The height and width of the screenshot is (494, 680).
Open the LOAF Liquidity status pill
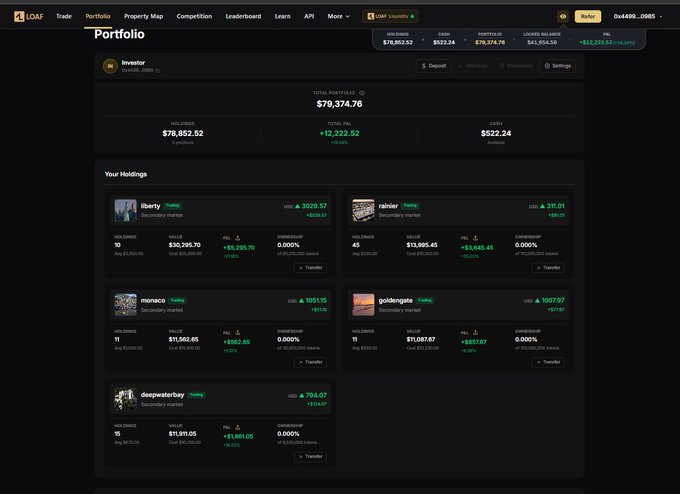pos(390,16)
